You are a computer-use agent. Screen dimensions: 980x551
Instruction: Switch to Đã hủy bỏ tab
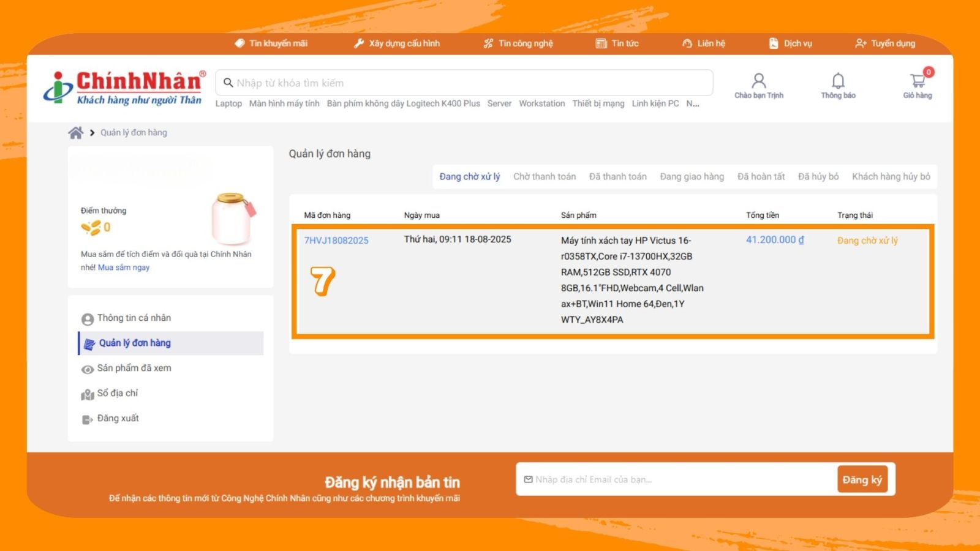(x=818, y=176)
